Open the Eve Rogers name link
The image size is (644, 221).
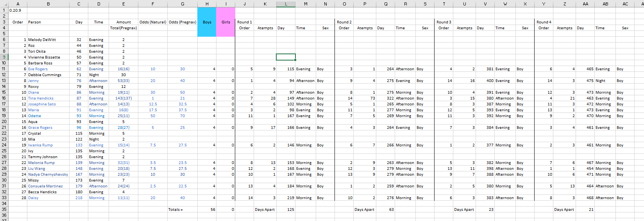point(38,69)
